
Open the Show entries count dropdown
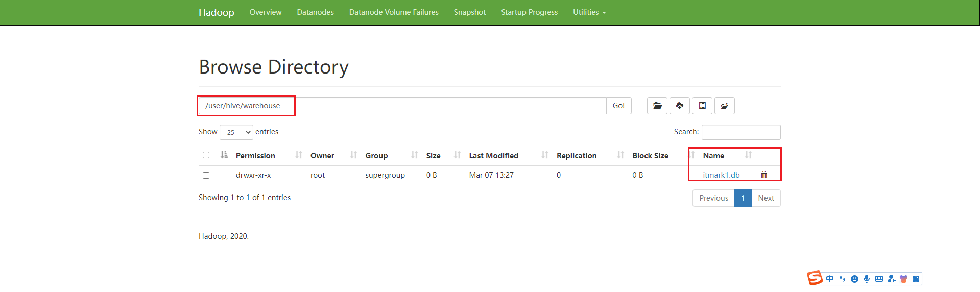[236, 132]
